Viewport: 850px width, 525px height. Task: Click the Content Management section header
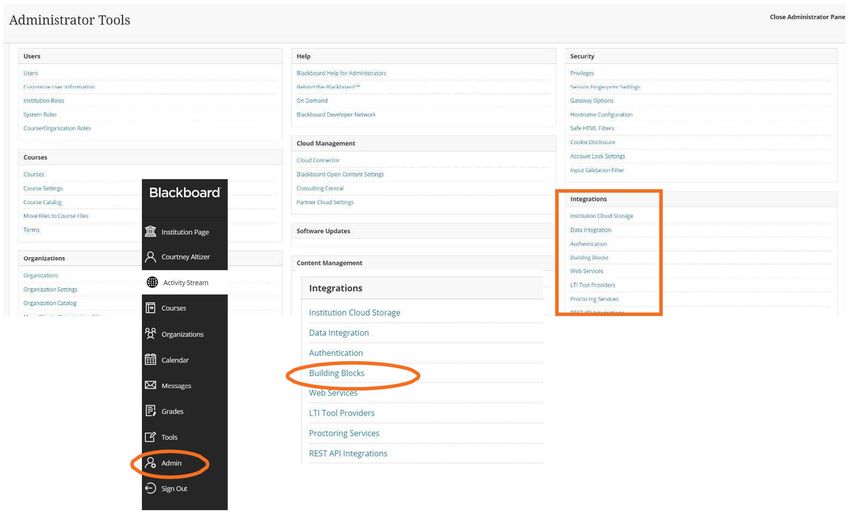coord(329,262)
